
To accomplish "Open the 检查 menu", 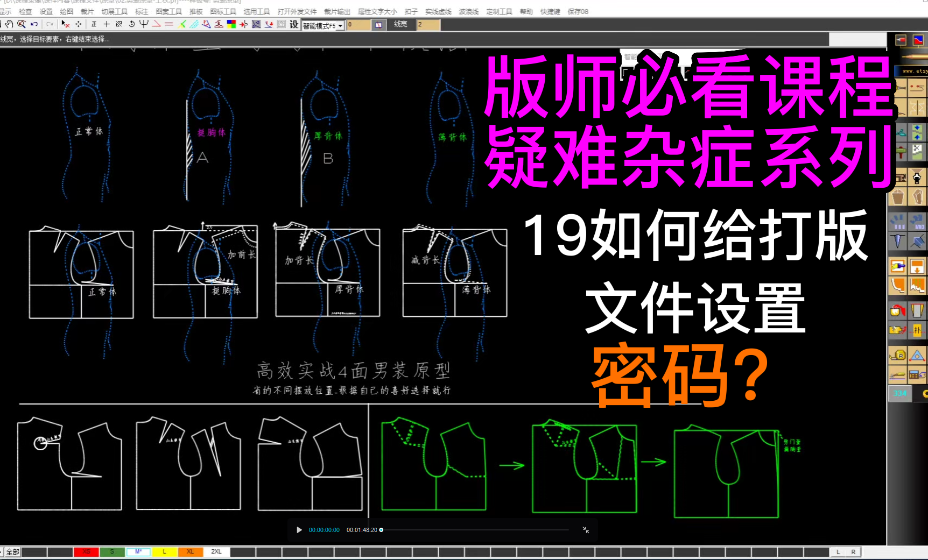I will [x=25, y=11].
